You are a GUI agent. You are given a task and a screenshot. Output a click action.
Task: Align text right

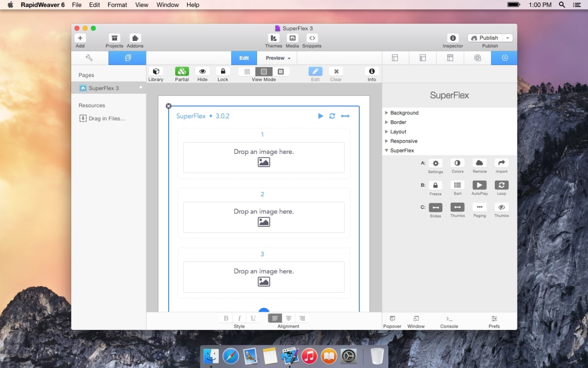pyautogui.click(x=302, y=318)
